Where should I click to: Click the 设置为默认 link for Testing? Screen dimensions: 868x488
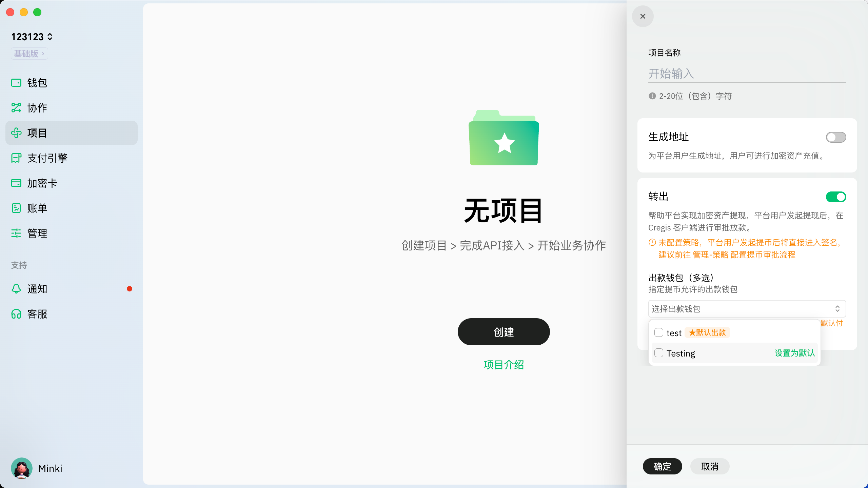click(794, 353)
